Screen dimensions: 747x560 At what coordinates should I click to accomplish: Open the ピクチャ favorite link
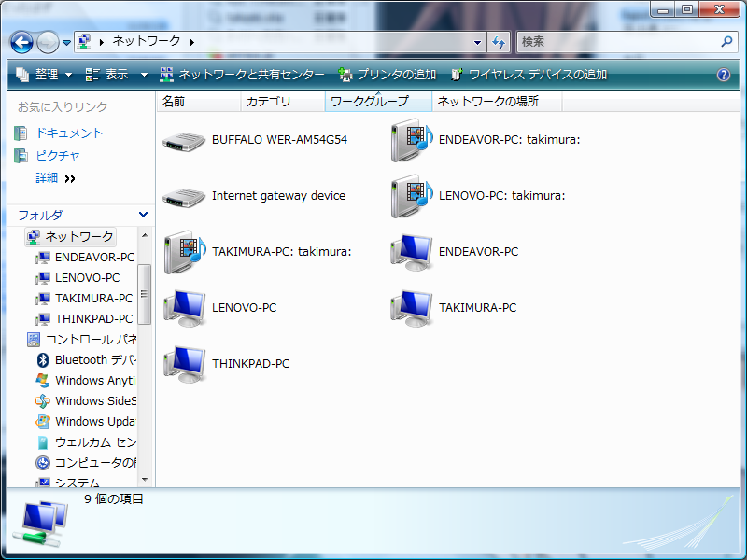[58, 155]
